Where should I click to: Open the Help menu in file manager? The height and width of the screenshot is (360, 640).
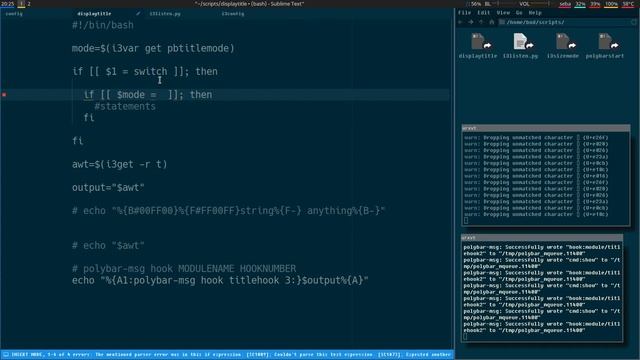535,13
